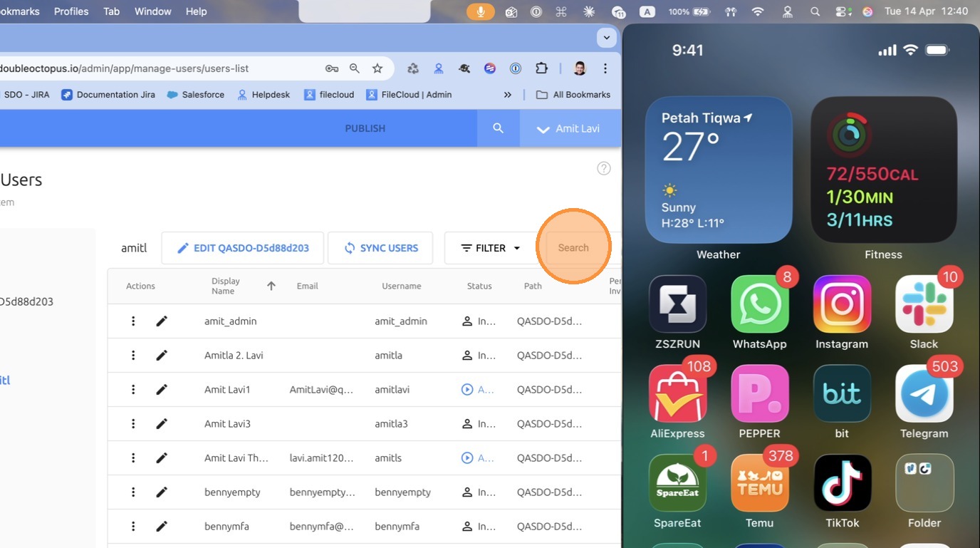Image resolution: width=980 pixels, height=548 pixels.
Task: Open WhatsApp on the iPhone screen
Action: click(760, 304)
